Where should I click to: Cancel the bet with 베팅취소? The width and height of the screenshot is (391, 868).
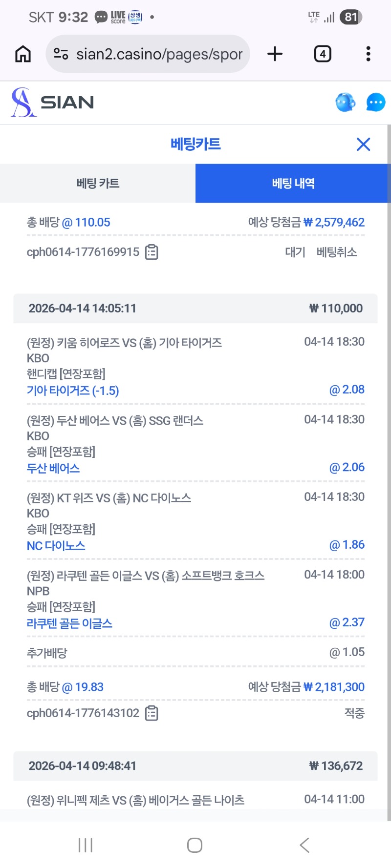click(337, 252)
